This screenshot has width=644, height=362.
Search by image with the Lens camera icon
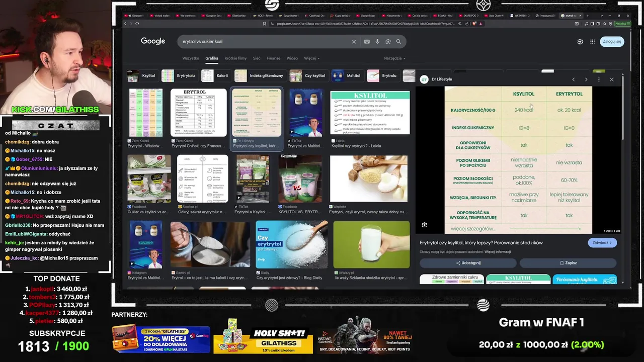point(388,42)
